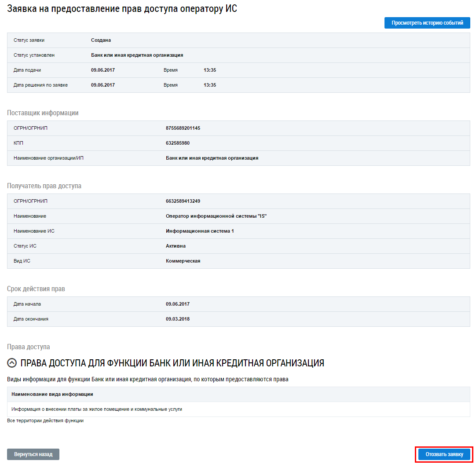Screen dimensions: 476x464
Task: Click the 'Поставщик информации' section heading
Action: click(x=43, y=113)
